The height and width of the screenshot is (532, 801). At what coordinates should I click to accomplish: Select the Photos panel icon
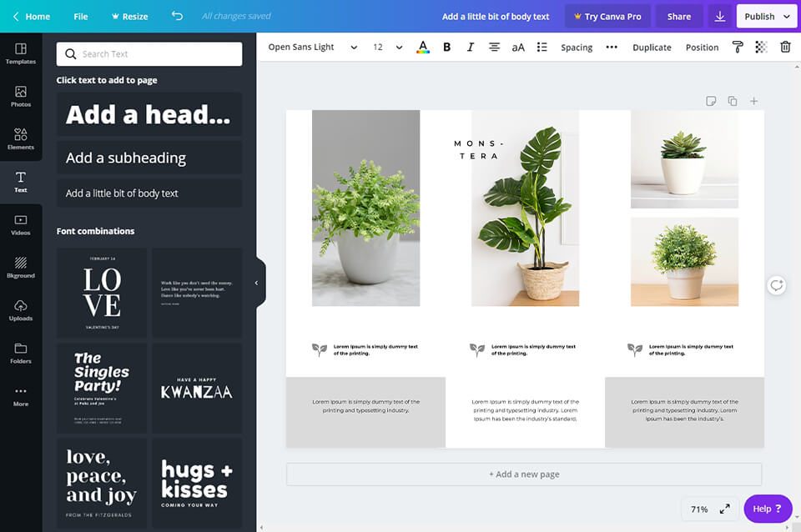point(21,96)
